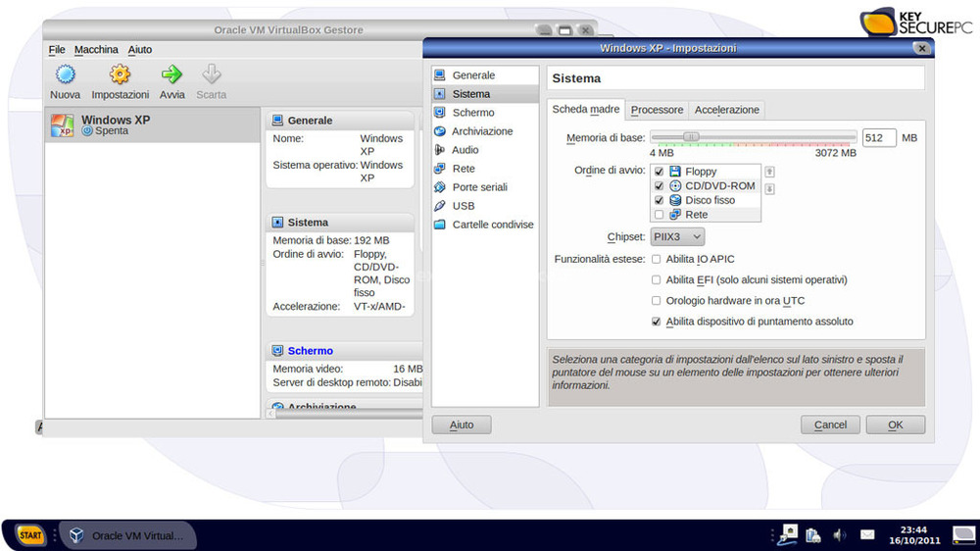This screenshot has height=551, width=980.
Task: Open Cartelle condivise settings category
Action: (x=485, y=225)
